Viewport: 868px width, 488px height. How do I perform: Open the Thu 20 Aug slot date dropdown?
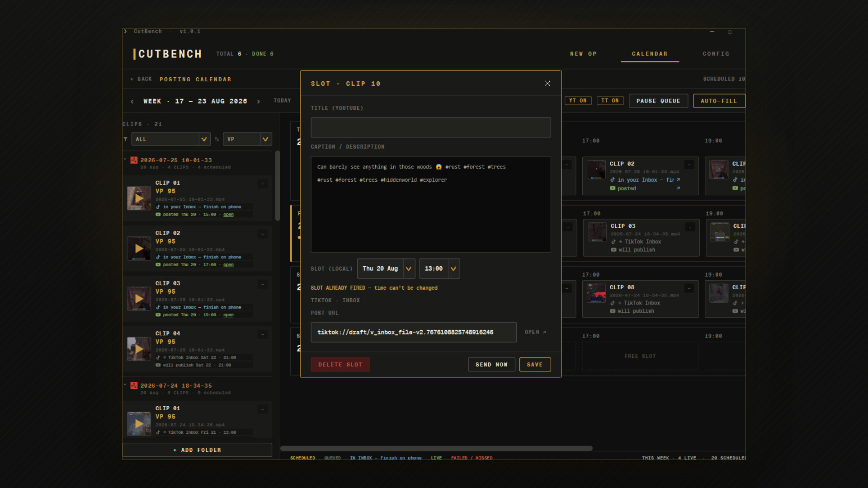386,269
